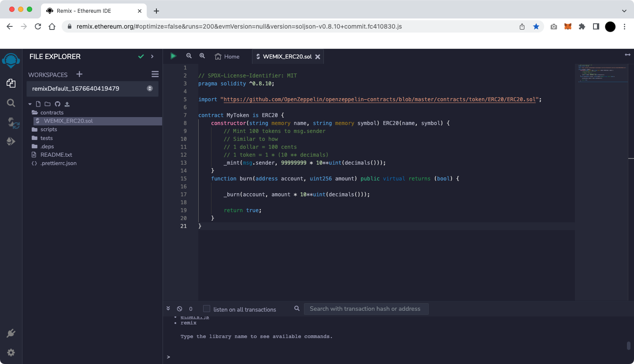634x364 pixels.
Task: Click the Plugin manager plug icon
Action: tap(11, 333)
